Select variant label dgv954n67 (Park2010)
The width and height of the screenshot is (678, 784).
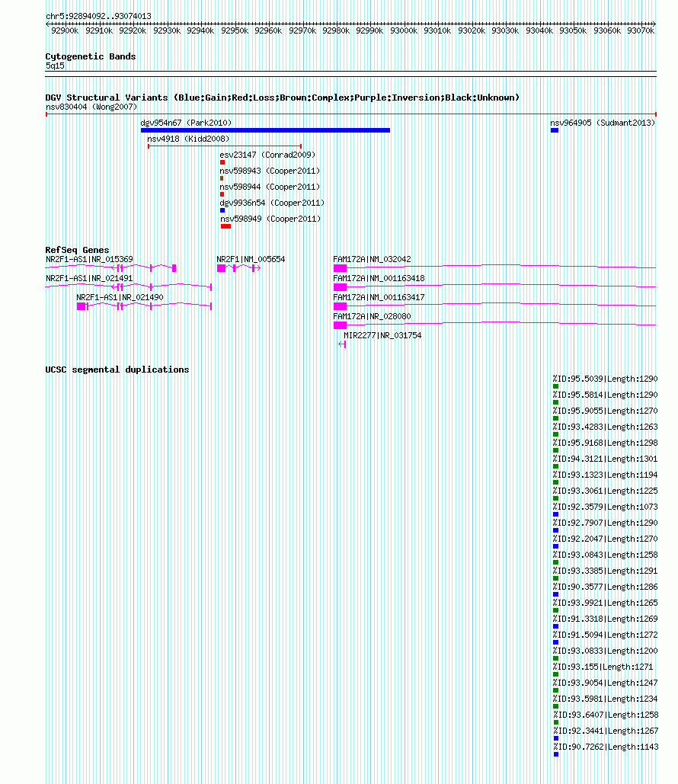click(186, 123)
